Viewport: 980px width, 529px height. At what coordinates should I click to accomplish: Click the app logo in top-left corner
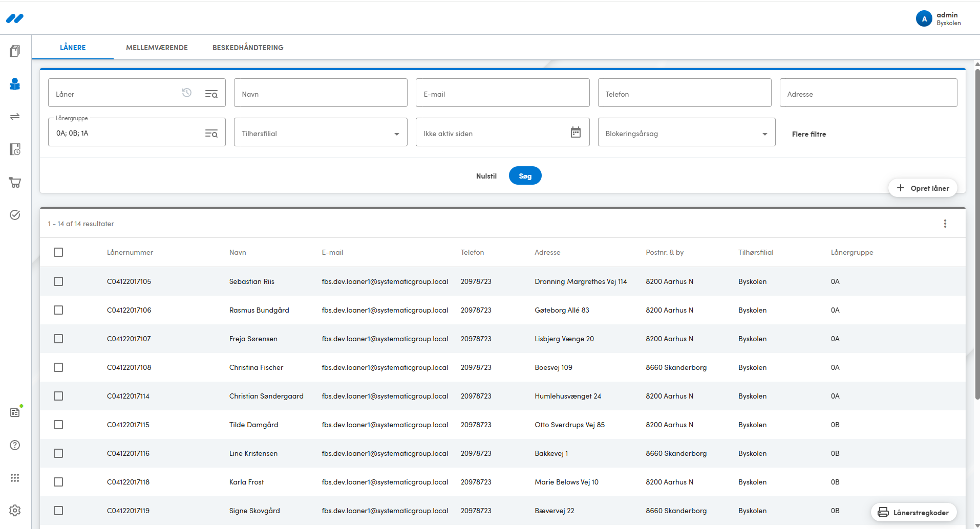point(15,18)
